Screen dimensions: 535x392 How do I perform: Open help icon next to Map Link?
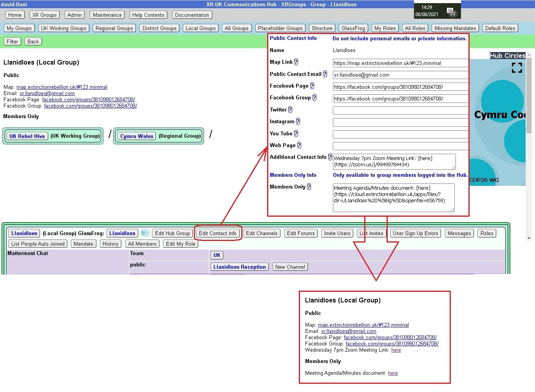click(x=296, y=62)
